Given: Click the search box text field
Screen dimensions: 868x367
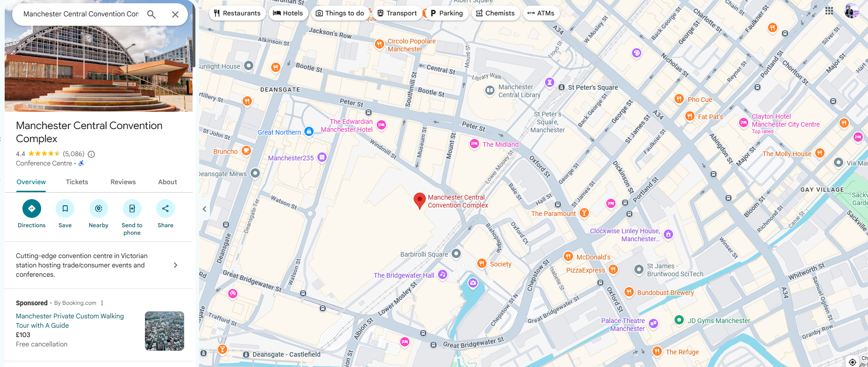Looking at the screenshot, I should [81, 14].
